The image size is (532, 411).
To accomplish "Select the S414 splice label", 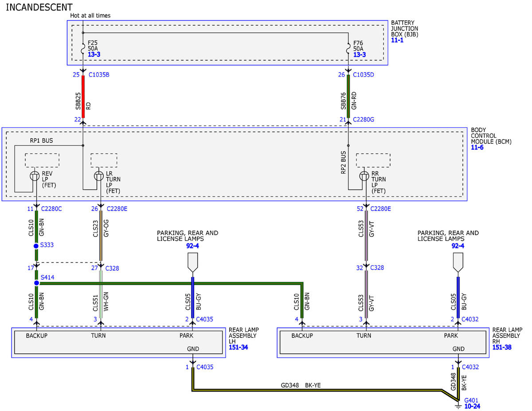I will point(47,277).
